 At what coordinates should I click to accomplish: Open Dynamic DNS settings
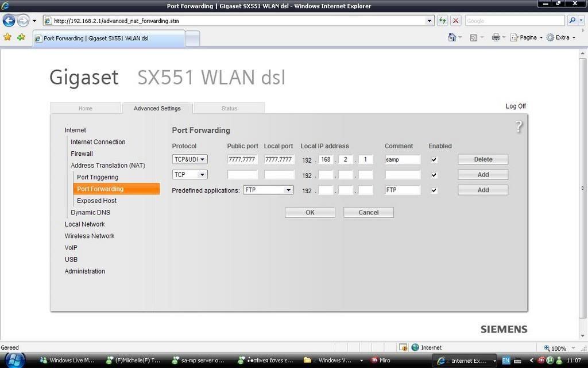tap(90, 212)
